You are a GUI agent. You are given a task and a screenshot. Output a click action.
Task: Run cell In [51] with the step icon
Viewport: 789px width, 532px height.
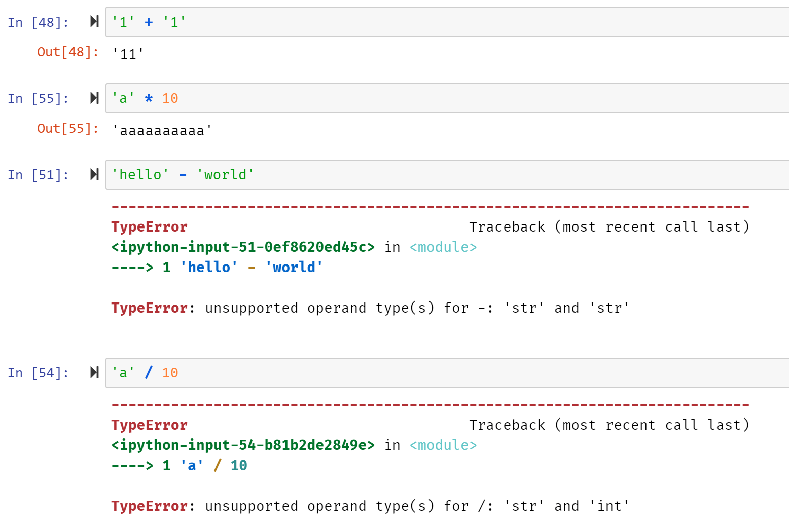(x=94, y=174)
